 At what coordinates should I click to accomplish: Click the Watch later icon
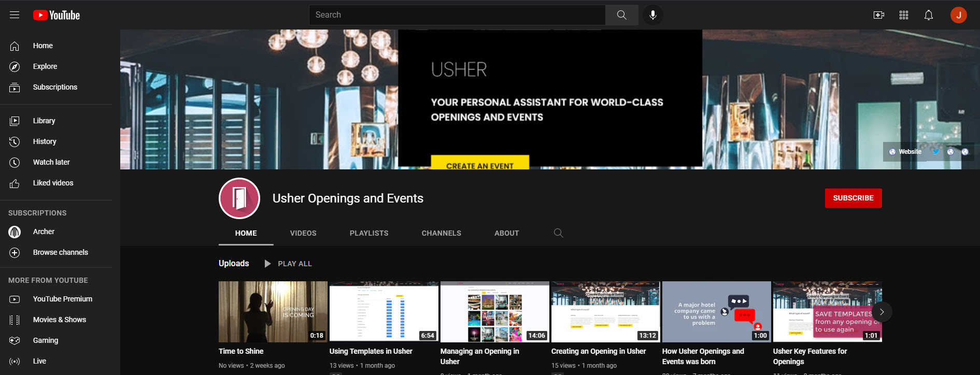point(15,162)
